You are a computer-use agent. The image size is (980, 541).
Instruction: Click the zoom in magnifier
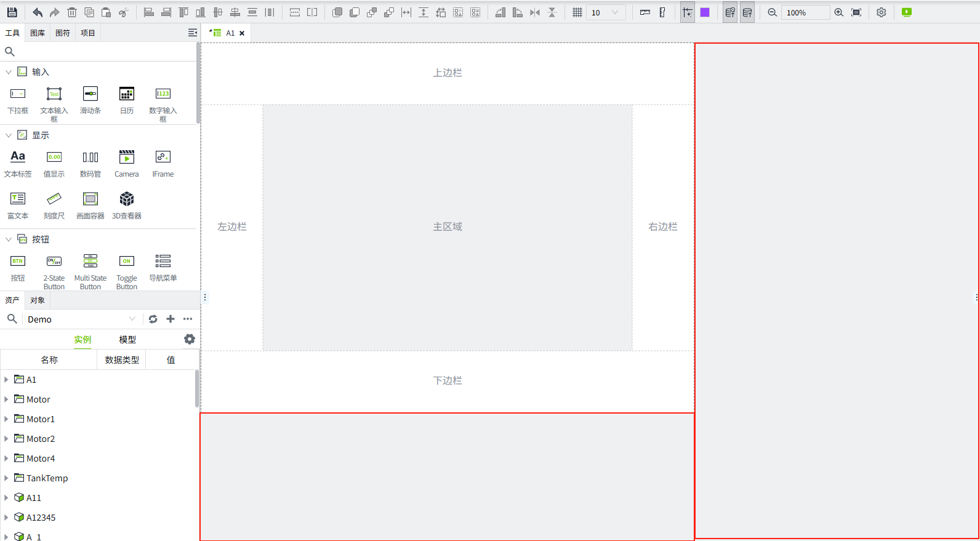(838, 12)
